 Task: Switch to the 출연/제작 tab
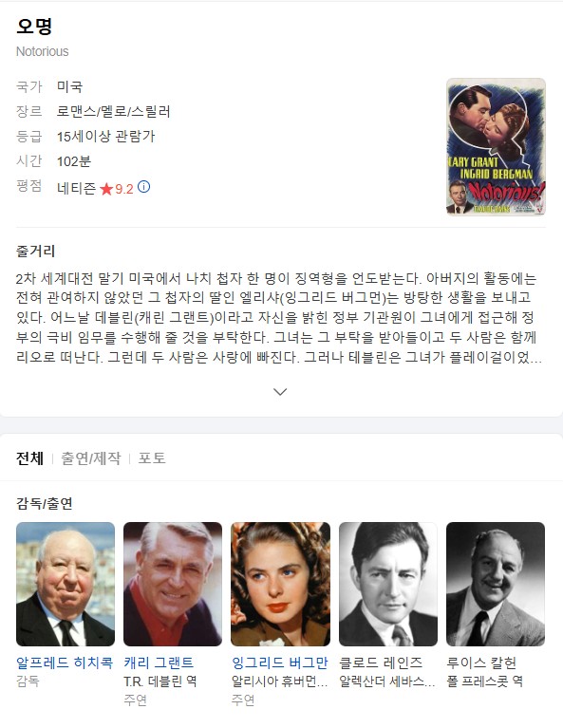(x=91, y=458)
